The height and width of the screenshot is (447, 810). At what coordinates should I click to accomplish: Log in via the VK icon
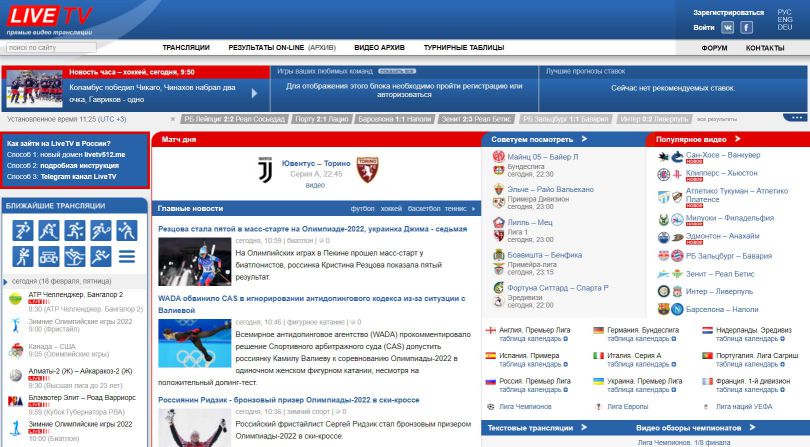click(727, 27)
